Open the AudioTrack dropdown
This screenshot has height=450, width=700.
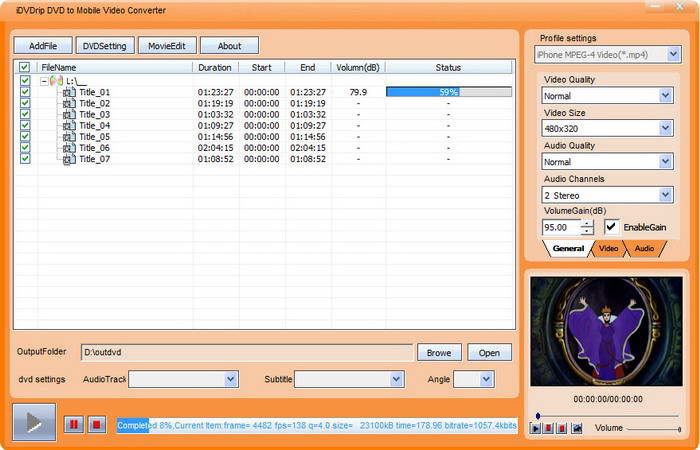(230, 379)
